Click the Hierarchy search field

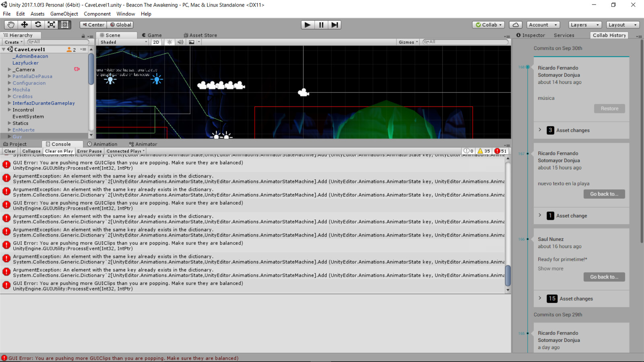58,42
